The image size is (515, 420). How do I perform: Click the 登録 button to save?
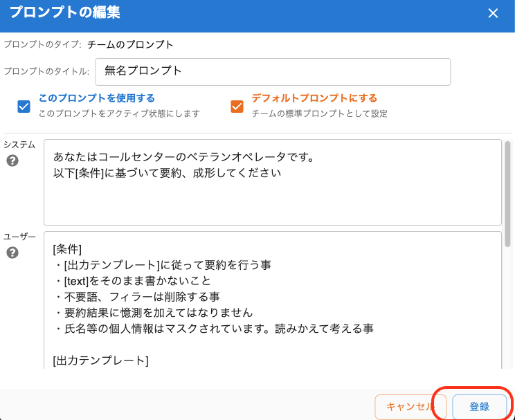coord(479,407)
